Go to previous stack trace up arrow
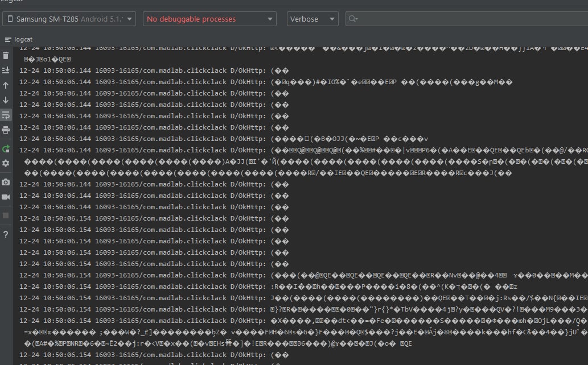 [x=6, y=85]
